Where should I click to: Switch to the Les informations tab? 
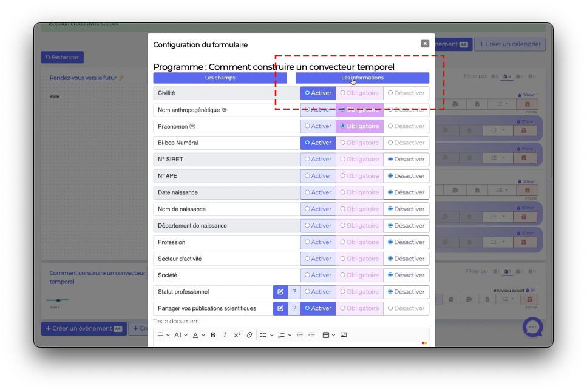[x=362, y=78]
